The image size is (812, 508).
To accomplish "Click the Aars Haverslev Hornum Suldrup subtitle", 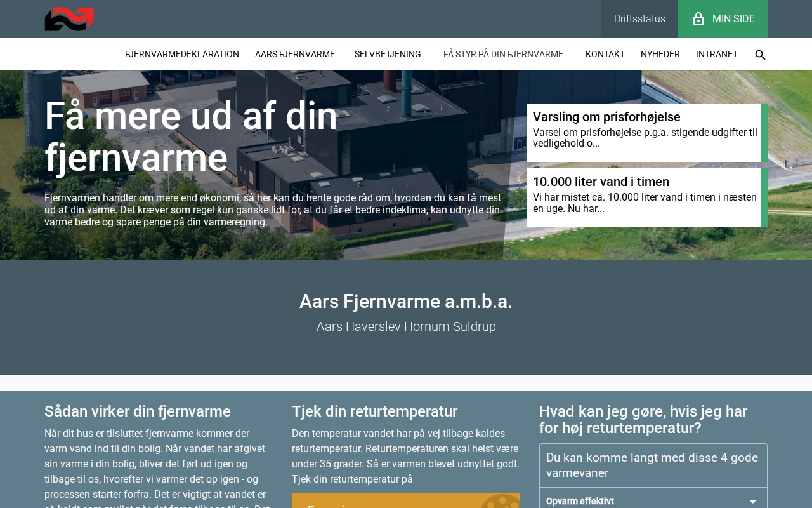I will tap(406, 326).
